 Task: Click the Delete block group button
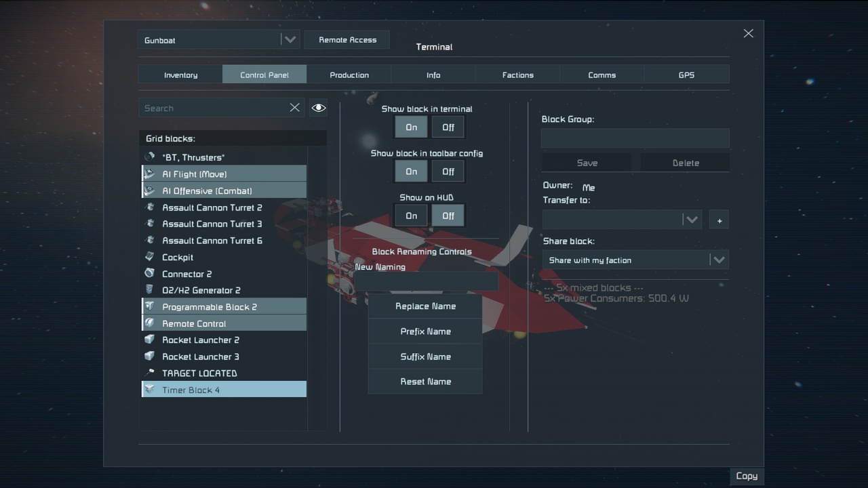click(685, 163)
